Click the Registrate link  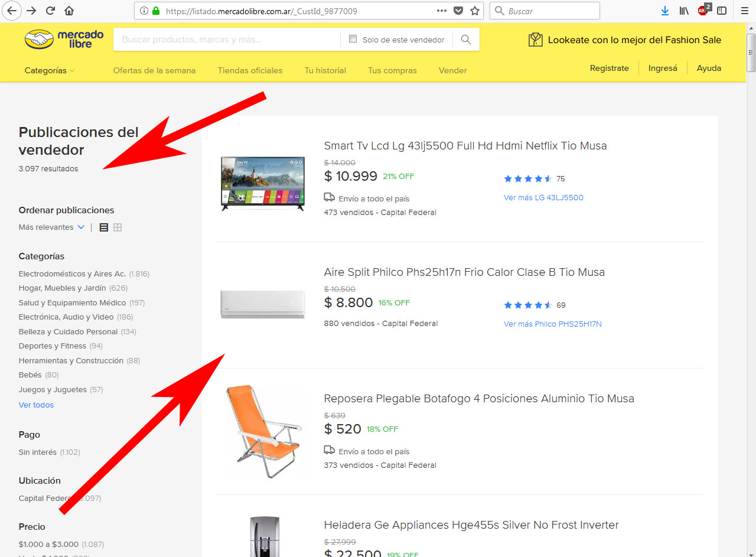pyautogui.click(x=609, y=68)
